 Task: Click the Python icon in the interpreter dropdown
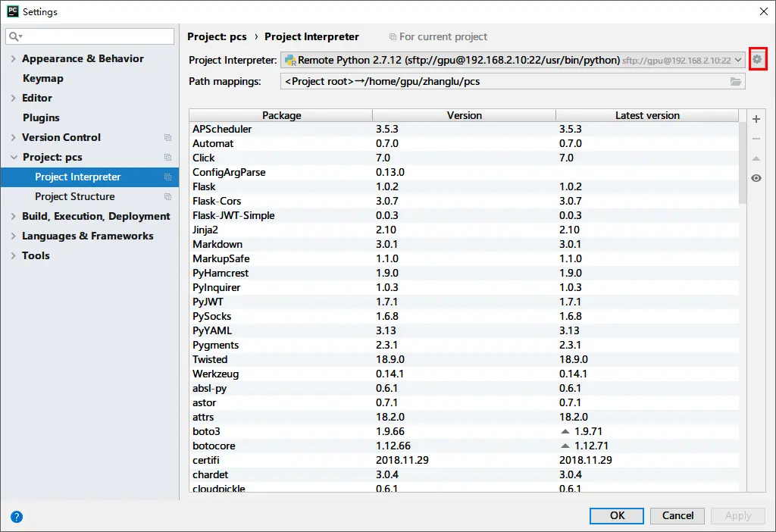coord(290,61)
